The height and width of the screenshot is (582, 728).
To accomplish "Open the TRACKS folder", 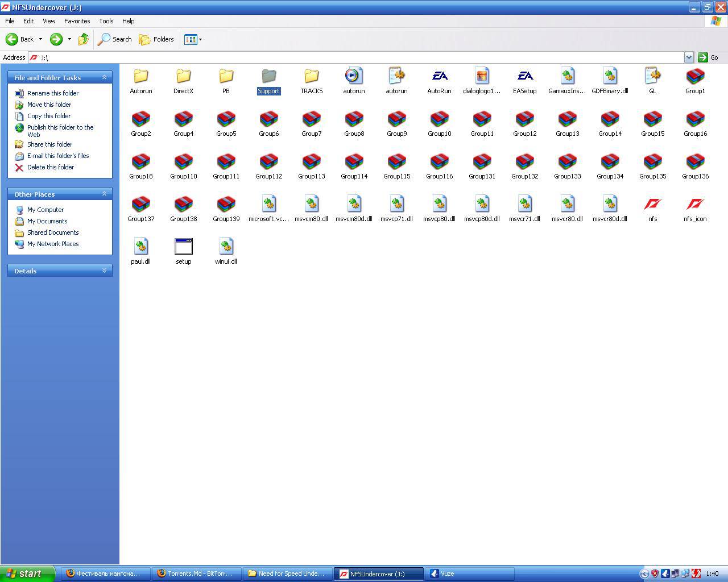I will 311,81.
